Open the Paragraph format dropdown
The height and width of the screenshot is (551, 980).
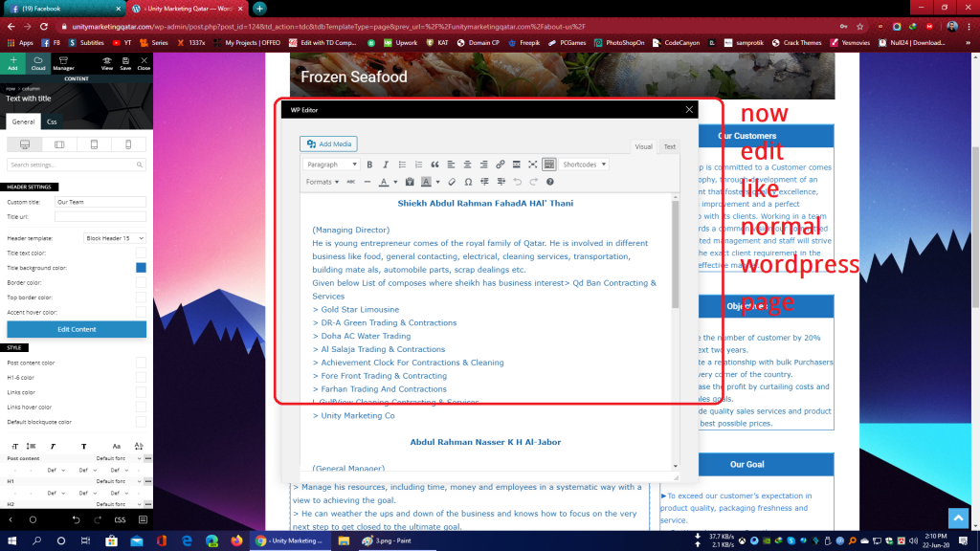(x=331, y=165)
